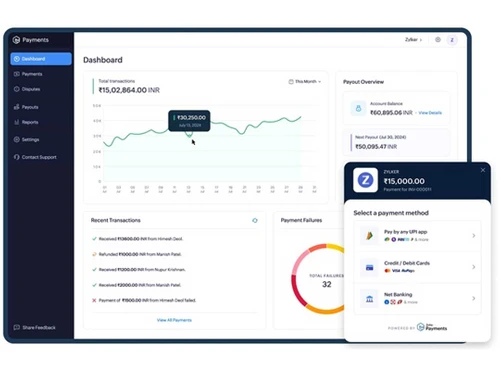
Task: Refresh Recent Transactions with the refresh icon
Action: click(x=255, y=220)
